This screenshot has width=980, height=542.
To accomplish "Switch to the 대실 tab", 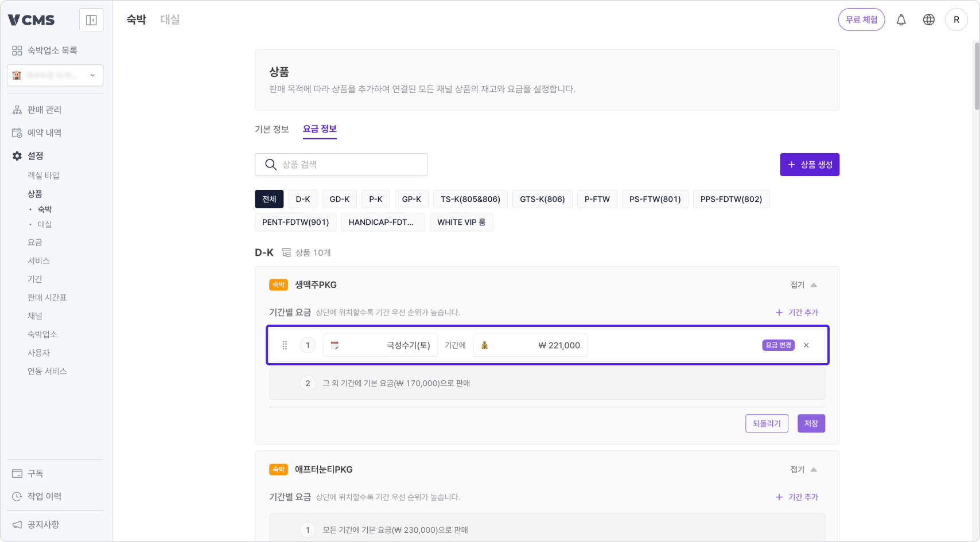I will (170, 19).
